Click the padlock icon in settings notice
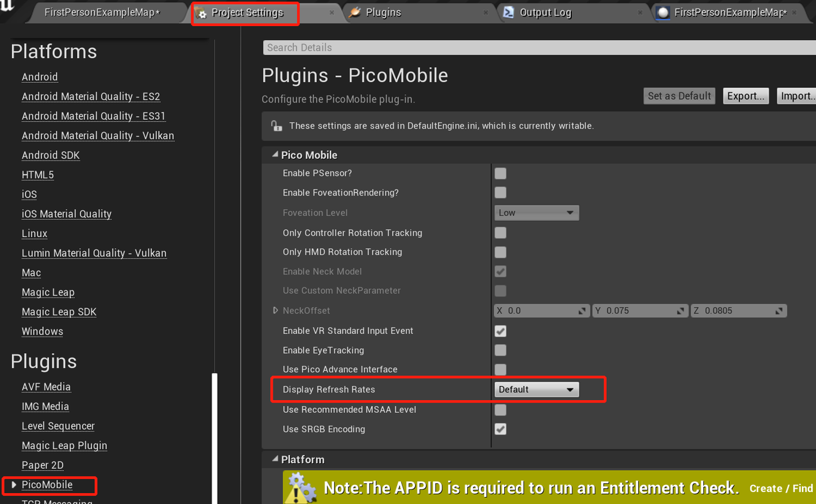The image size is (816, 504). point(276,126)
